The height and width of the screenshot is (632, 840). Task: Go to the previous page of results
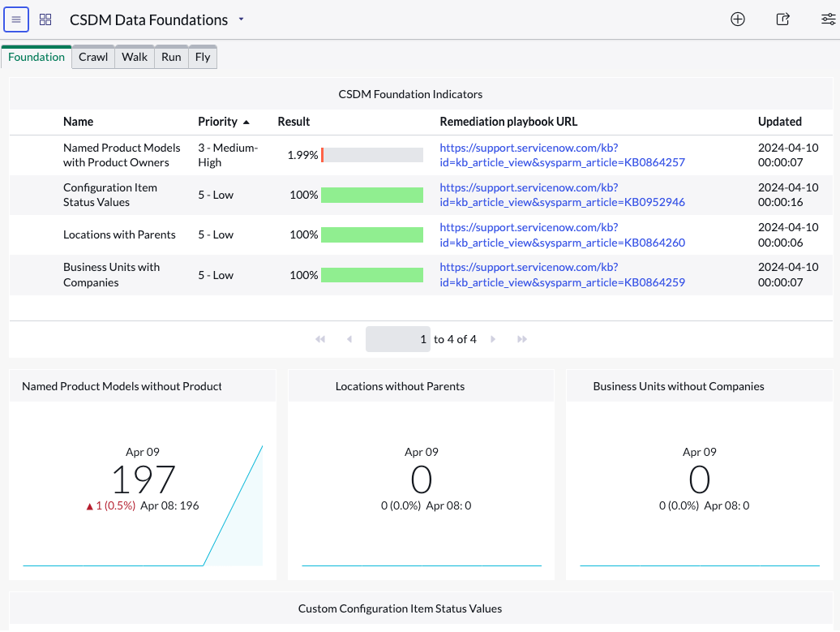[349, 339]
